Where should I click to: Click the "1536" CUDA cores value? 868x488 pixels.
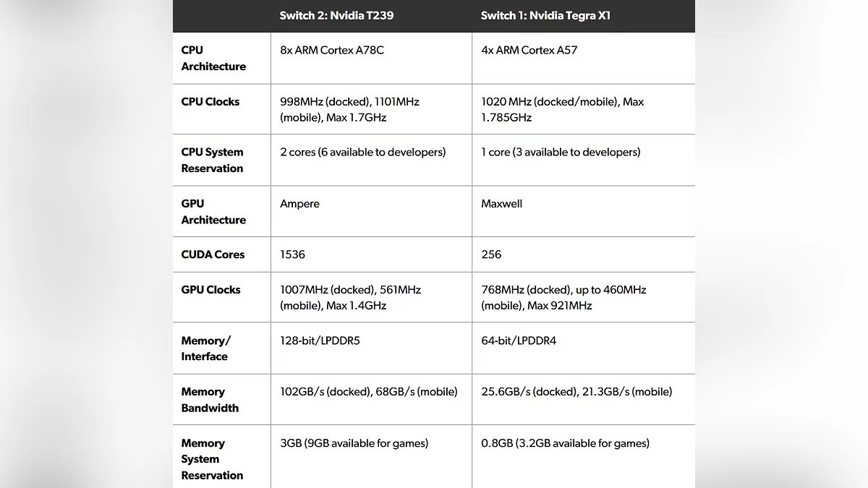pyautogui.click(x=292, y=254)
